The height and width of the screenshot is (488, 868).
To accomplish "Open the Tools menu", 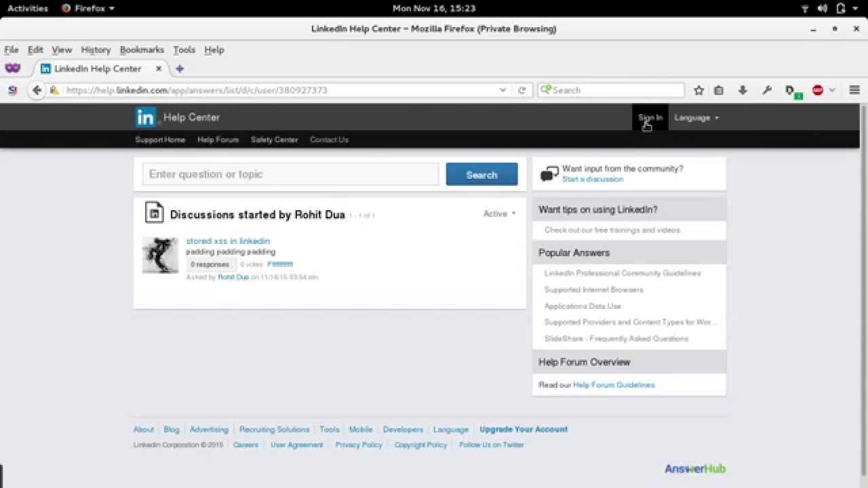I will pyautogui.click(x=184, y=49).
